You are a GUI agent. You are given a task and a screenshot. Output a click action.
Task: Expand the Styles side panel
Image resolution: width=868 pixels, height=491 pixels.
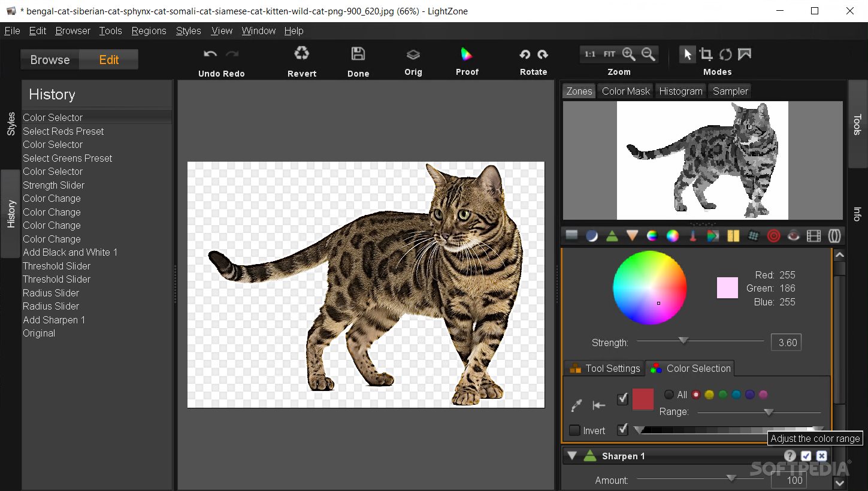pyautogui.click(x=10, y=123)
